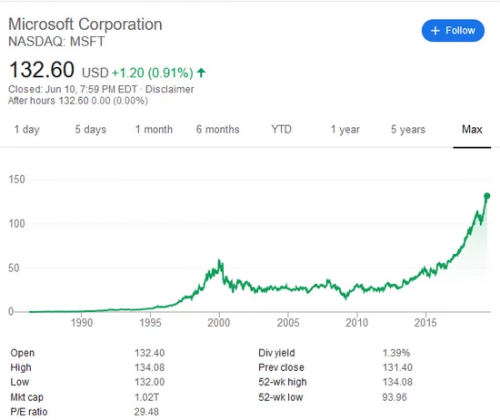The height and width of the screenshot is (420, 500).
Task: Select the 5 days range tab
Action: click(x=90, y=129)
